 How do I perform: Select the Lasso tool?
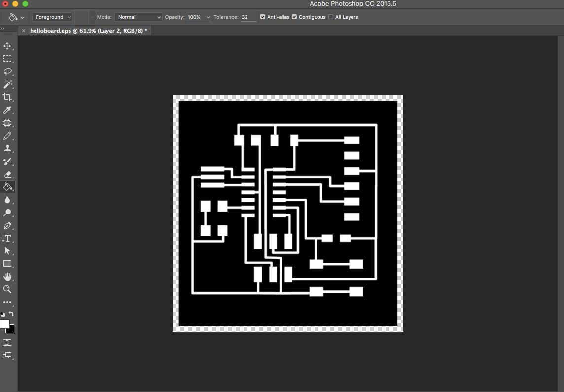[7, 71]
